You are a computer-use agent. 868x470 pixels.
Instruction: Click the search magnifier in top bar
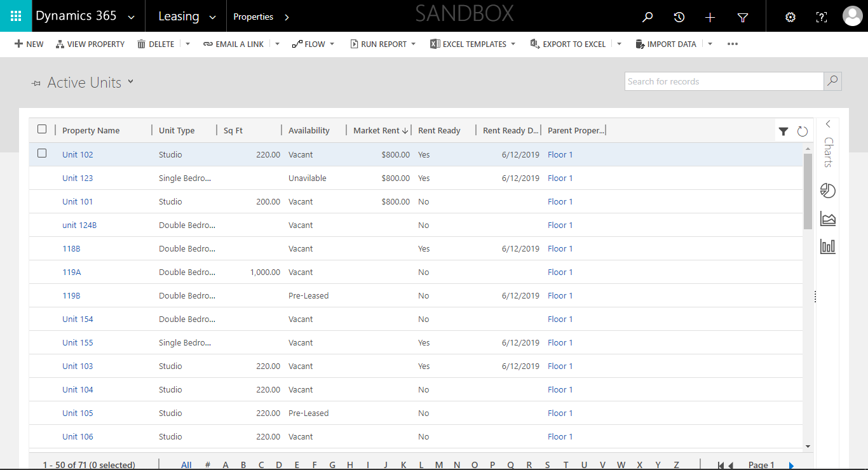[x=648, y=17]
